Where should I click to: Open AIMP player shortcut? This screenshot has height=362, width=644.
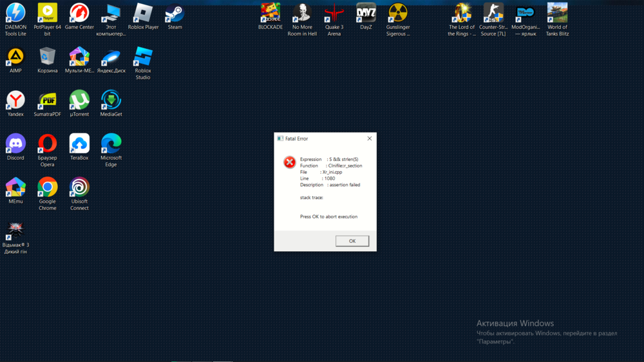(15, 60)
